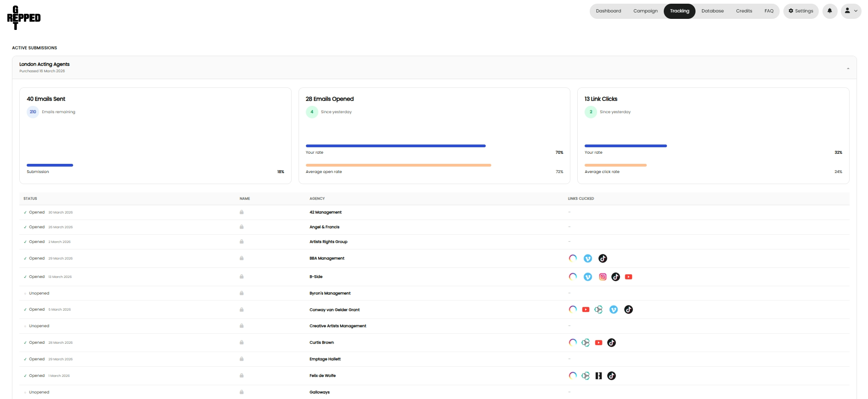
Task: Open the notifications bell
Action: [830, 11]
